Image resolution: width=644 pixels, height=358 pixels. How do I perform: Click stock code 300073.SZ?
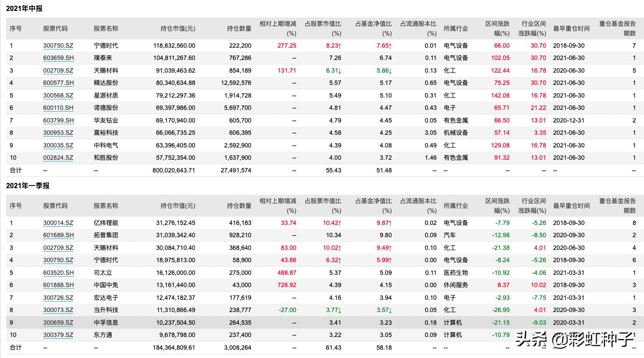point(58,310)
